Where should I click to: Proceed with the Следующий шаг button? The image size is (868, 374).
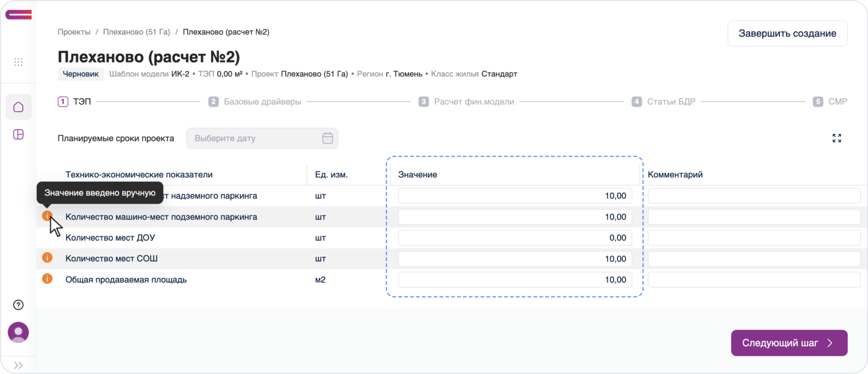coord(788,343)
